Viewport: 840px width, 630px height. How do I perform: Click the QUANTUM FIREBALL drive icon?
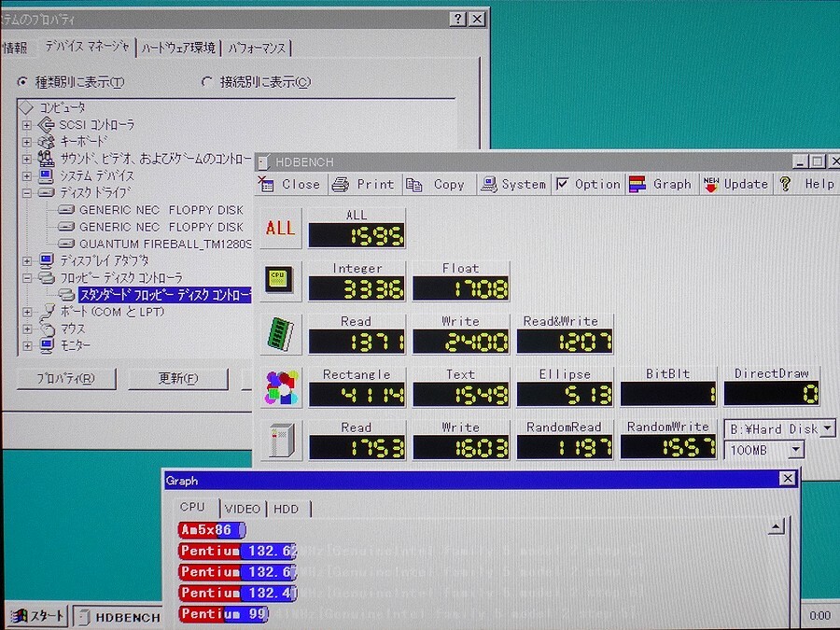tap(66, 244)
